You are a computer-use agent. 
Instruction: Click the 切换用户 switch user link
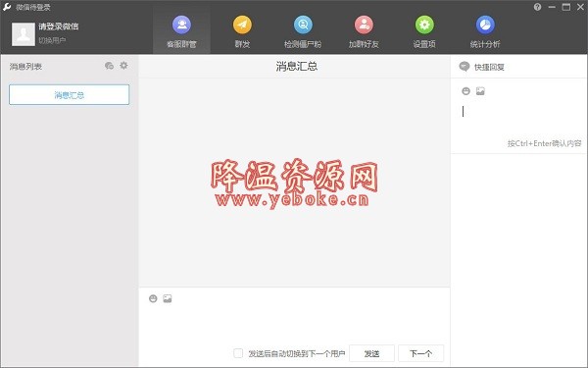[x=52, y=40]
